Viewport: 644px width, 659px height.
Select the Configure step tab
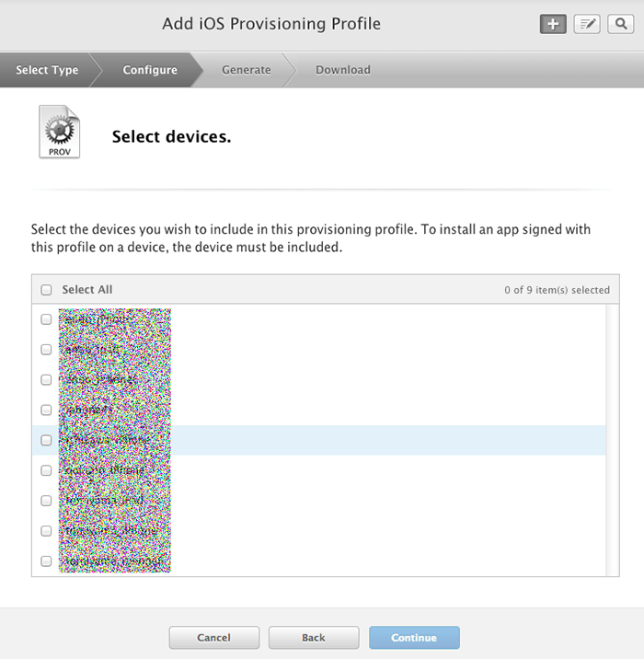(x=150, y=70)
